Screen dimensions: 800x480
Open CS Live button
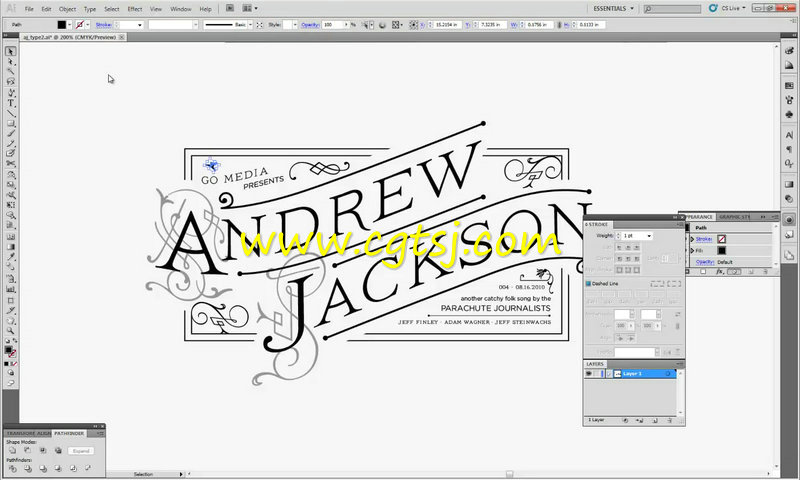click(x=729, y=8)
